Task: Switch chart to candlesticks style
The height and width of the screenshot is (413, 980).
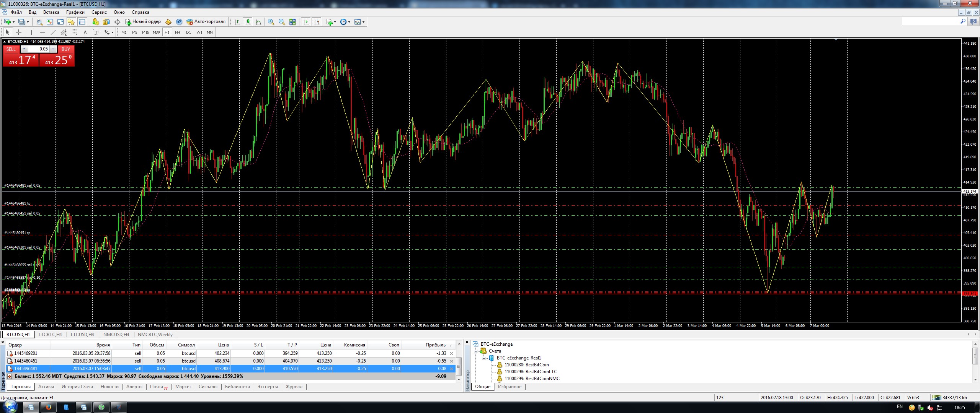Action: tap(248, 22)
